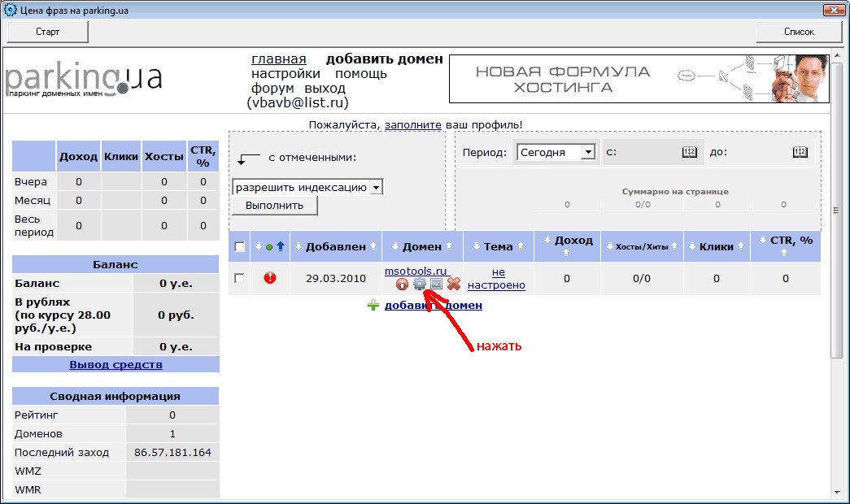
Task: Click the gear settings icon for msotools.ru
Action: (x=419, y=284)
